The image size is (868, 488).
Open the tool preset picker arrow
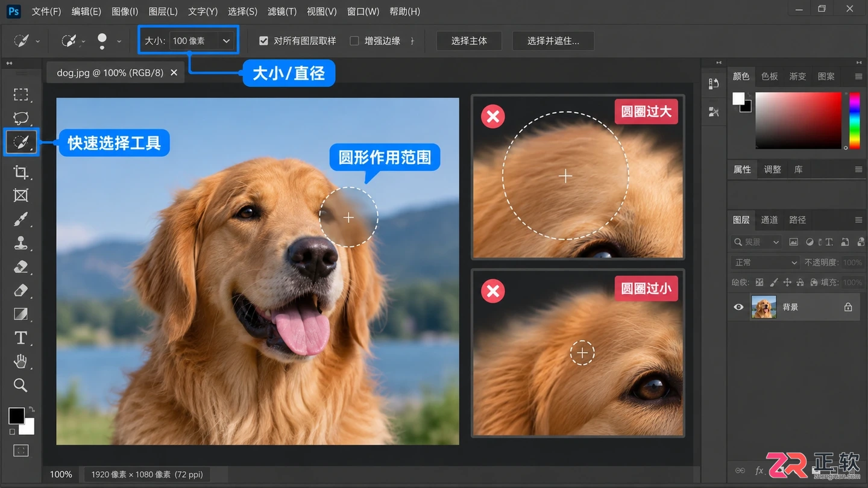(x=37, y=42)
